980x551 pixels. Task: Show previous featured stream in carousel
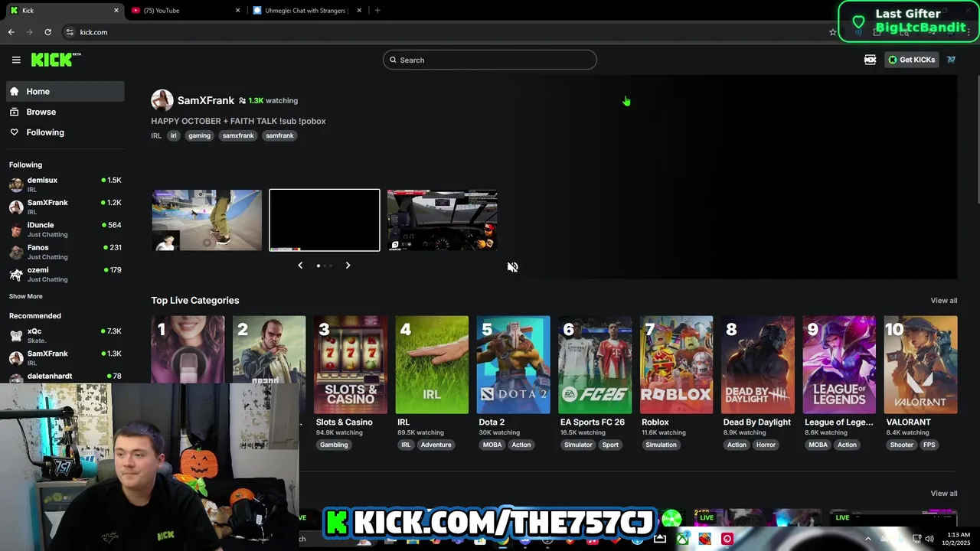pos(300,266)
